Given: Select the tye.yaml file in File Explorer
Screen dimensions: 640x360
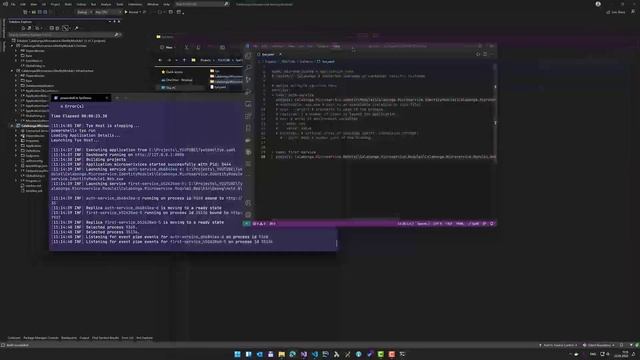Looking at the screenshot, I should [x=218, y=87].
